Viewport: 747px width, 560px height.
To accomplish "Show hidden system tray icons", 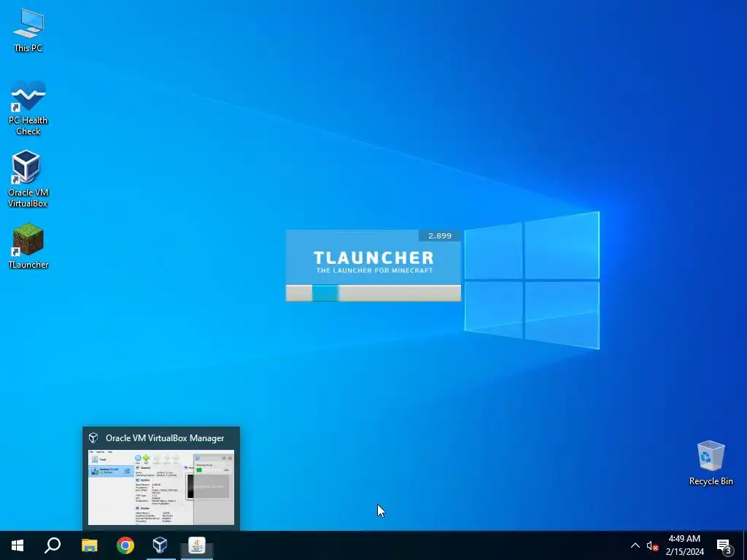I will click(x=635, y=545).
